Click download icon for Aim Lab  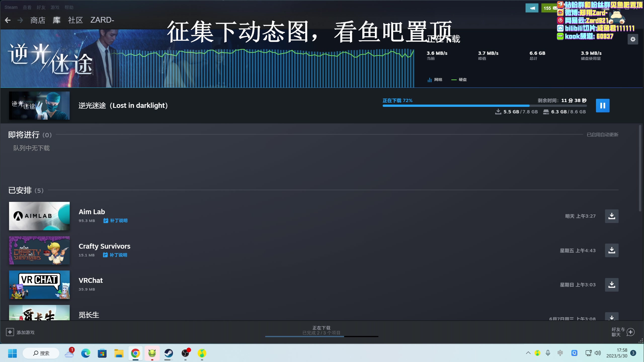coord(612,216)
